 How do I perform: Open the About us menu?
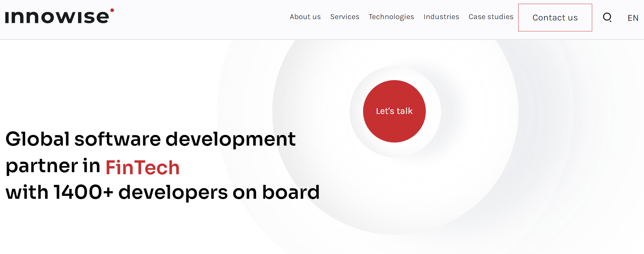pyautogui.click(x=305, y=17)
